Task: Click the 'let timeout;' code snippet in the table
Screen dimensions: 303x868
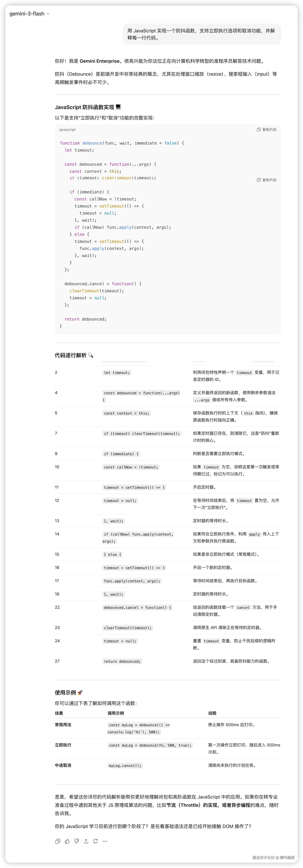Action: pos(116,373)
